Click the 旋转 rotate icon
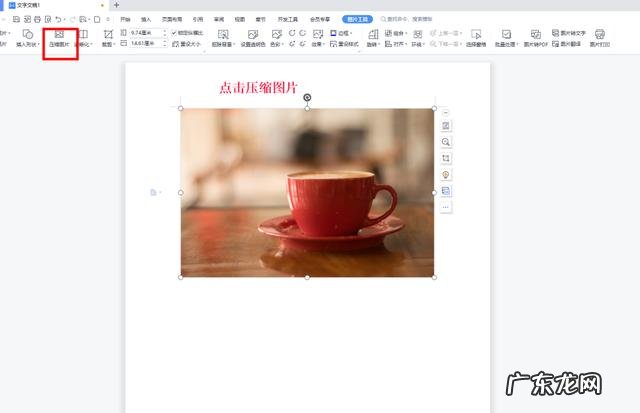Viewport: 640px width, 413px height. point(373,34)
